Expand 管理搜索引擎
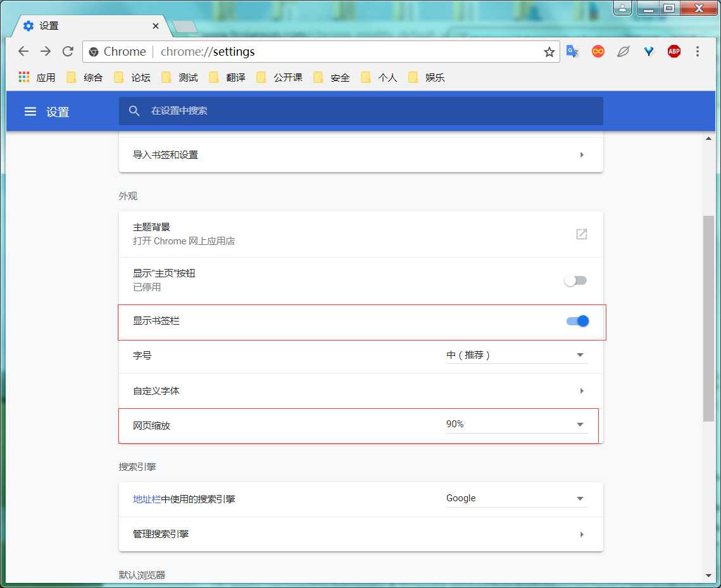 click(361, 534)
